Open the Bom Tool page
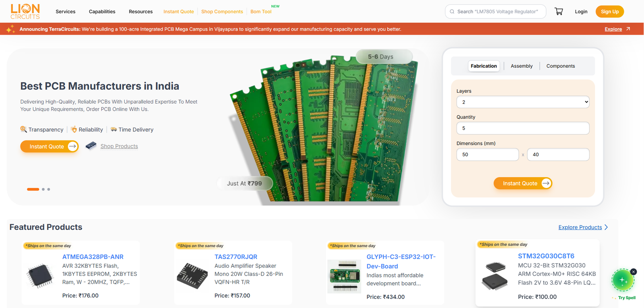The image size is (644, 308). pos(261,12)
